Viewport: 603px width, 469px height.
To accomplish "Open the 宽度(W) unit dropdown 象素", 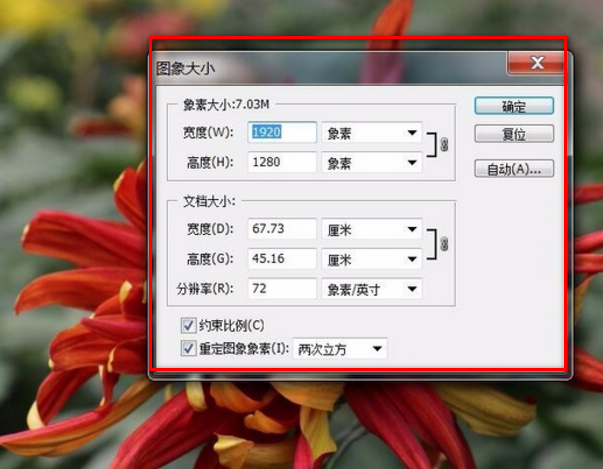I will (x=371, y=133).
